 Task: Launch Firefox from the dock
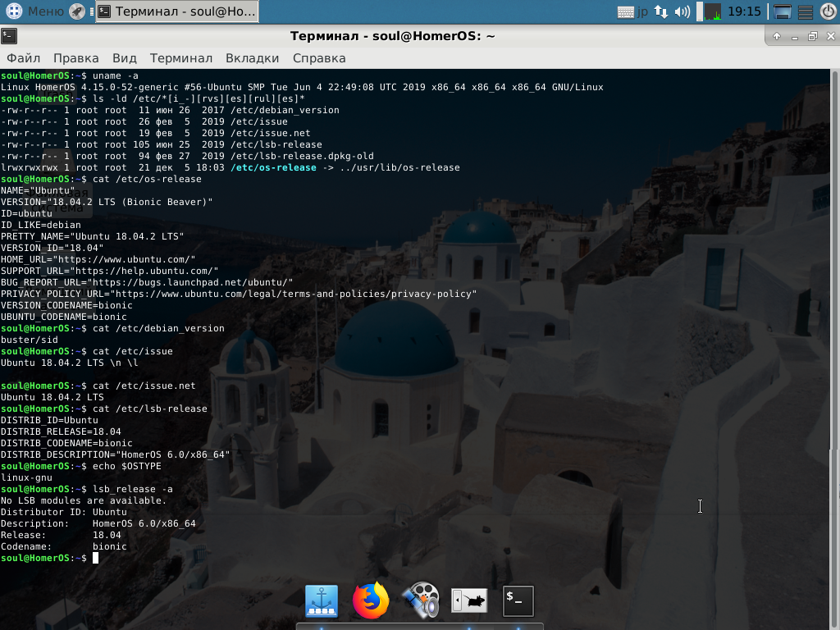(x=371, y=600)
